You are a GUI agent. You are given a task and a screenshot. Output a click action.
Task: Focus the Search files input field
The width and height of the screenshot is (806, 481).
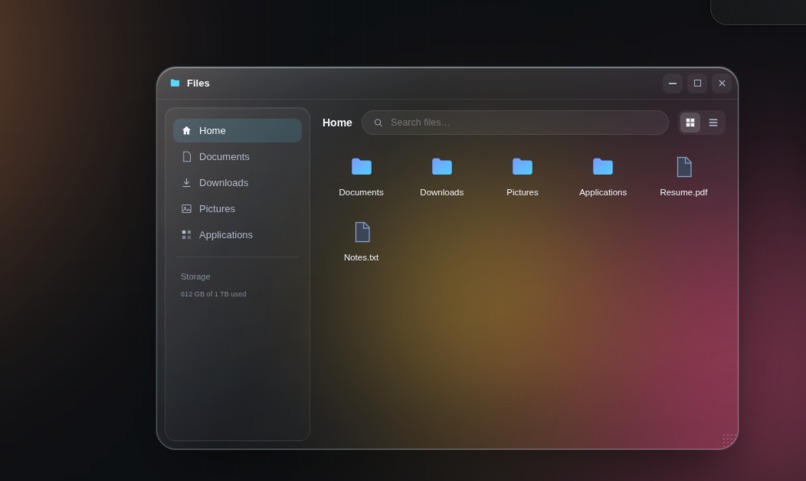pos(515,123)
